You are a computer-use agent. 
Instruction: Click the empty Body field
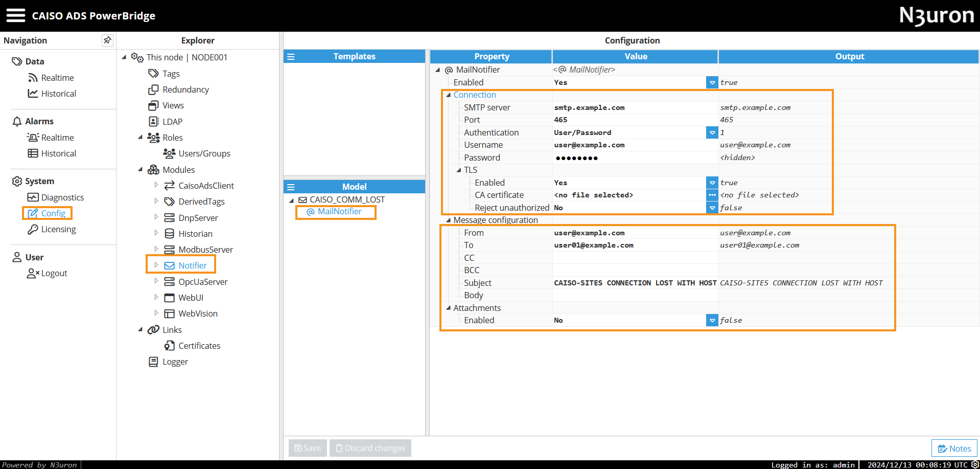[635, 295]
